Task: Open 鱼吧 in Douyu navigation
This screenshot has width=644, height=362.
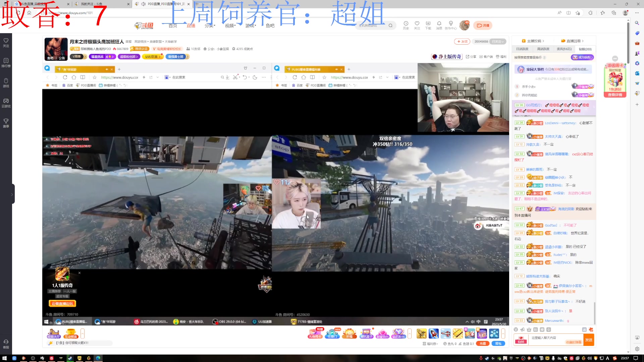Action: [270, 26]
